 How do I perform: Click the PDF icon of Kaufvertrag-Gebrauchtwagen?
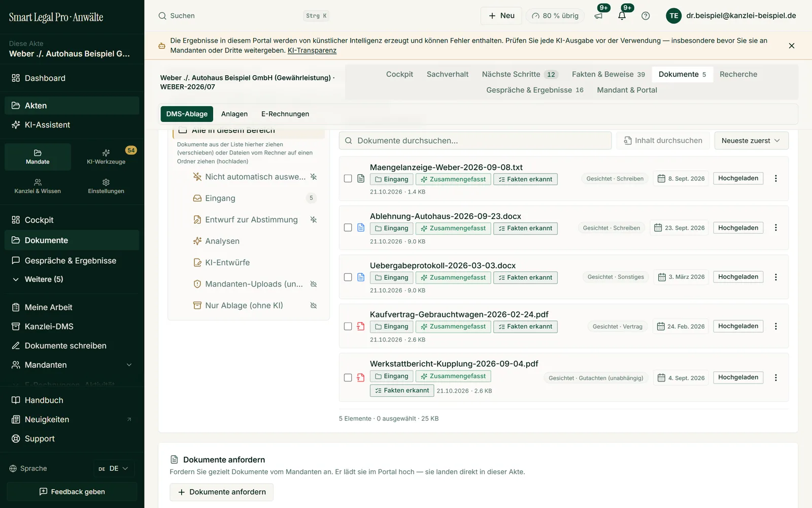[361, 326]
